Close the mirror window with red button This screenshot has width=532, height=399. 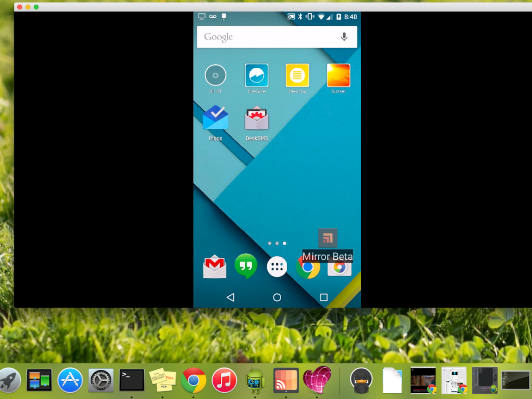pos(20,7)
